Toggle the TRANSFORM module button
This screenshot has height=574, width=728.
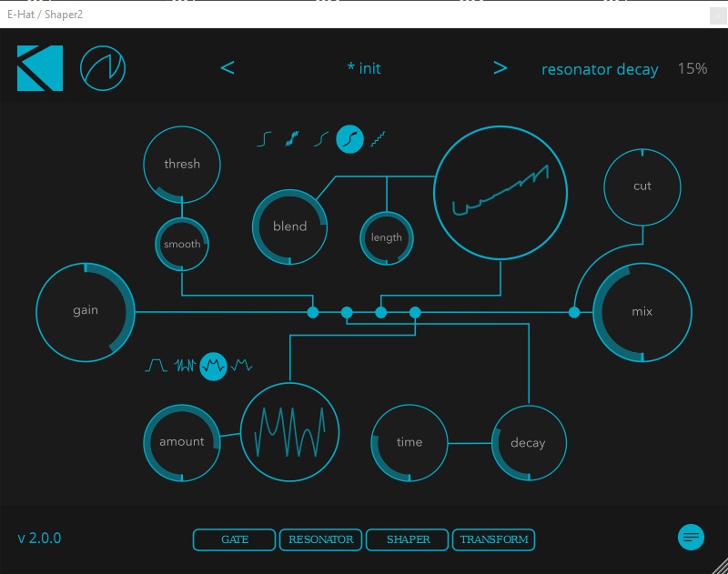[x=494, y=539]
